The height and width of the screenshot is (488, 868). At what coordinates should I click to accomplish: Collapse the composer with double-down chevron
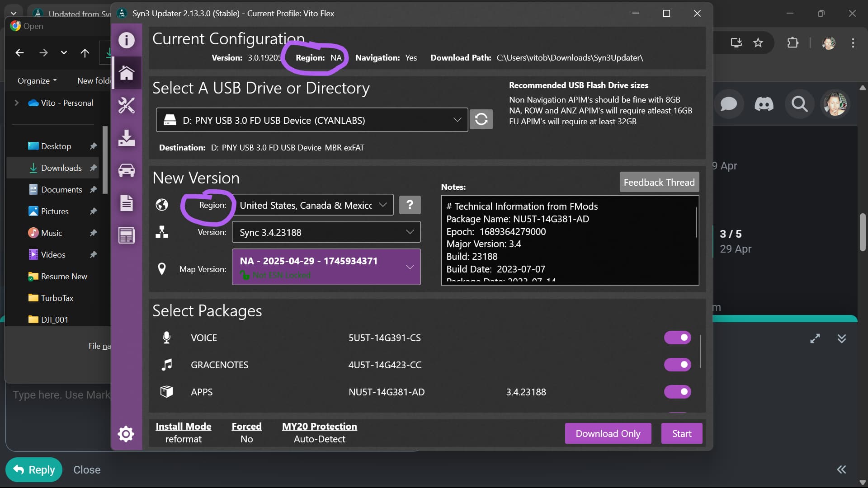coord(842,338)
